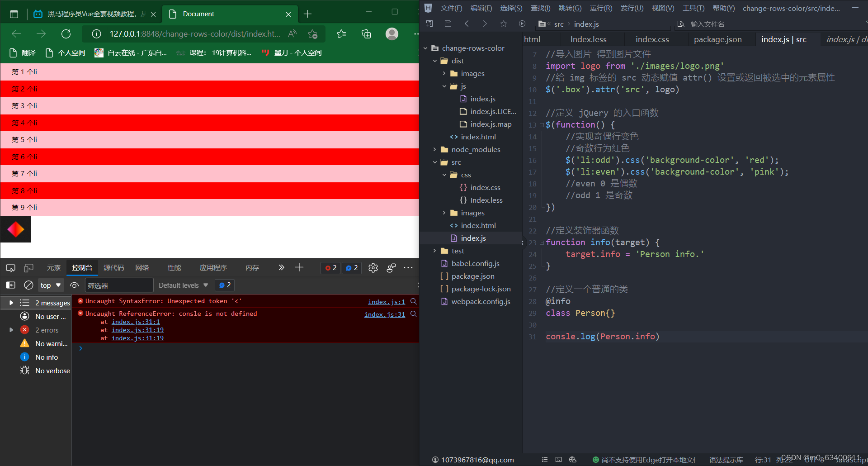Expand the 2 errors group

click(11, 330)
